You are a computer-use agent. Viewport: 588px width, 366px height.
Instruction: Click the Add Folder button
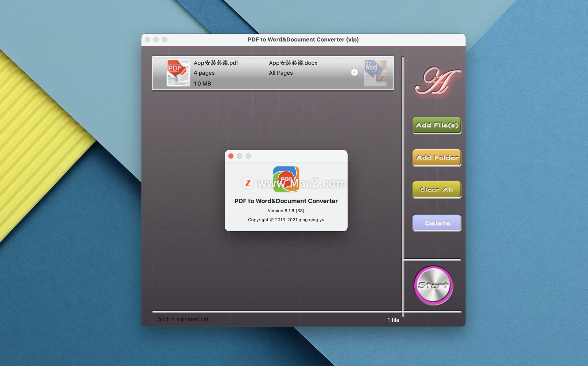pos(436,158)
